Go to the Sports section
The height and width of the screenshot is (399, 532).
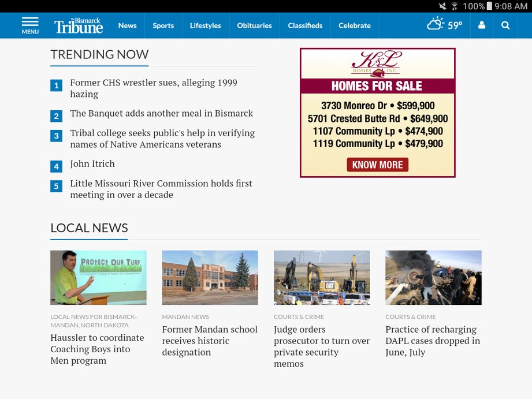coord(163,25)
